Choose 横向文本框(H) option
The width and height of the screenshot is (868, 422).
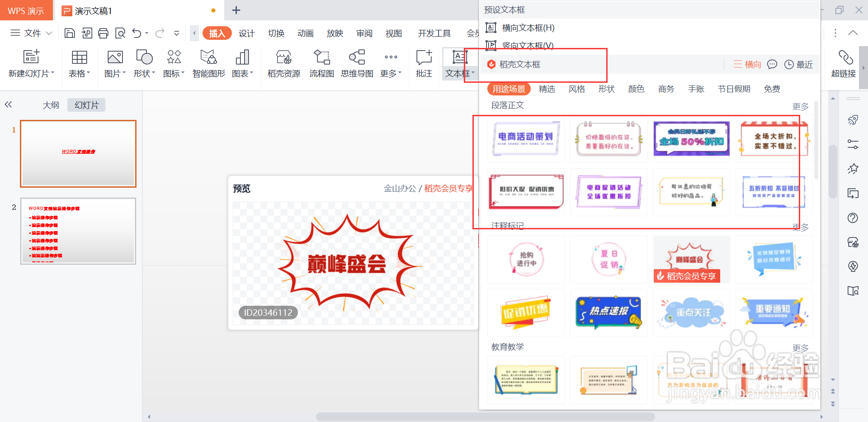(520, 28)
